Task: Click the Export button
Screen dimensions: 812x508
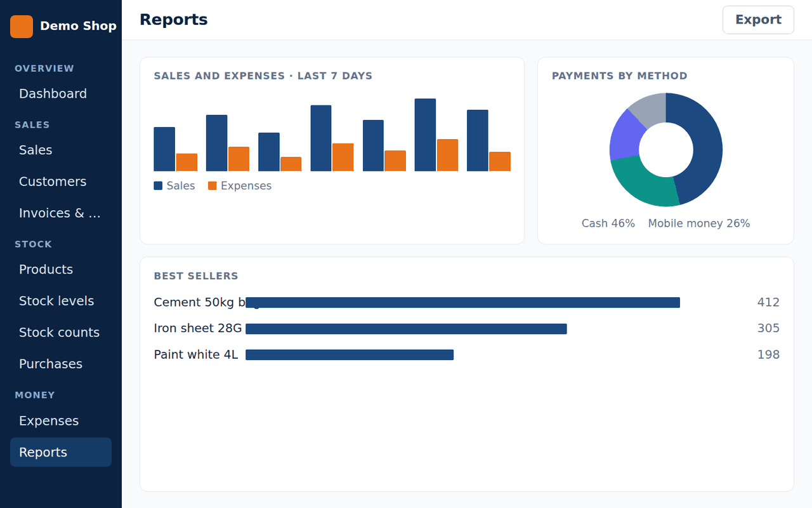Action: (x=758, y=20)
